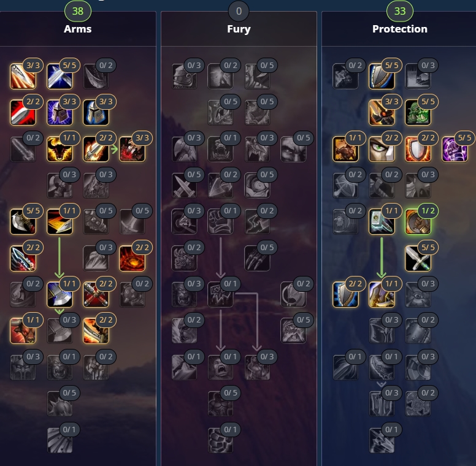This screenshot has height=466, width=476.
Task: Click the 33 points counter above Protection
Action: pos(400,11)
